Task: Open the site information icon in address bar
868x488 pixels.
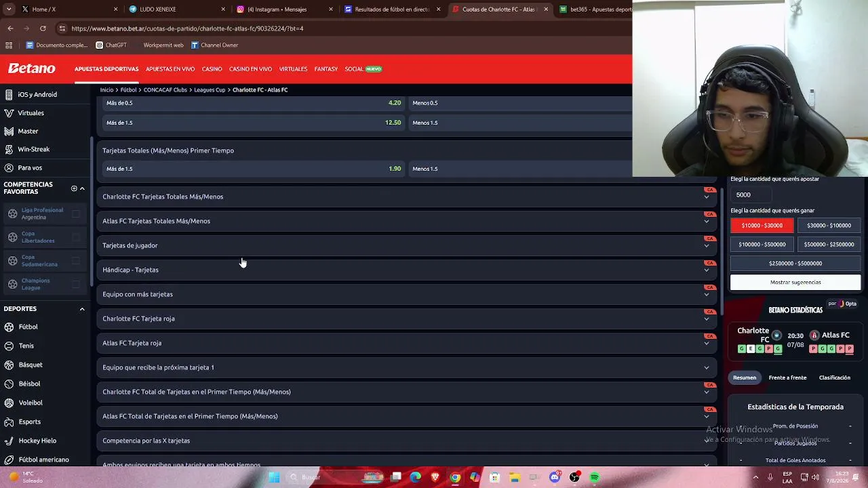Action: (x=62, y=28)
